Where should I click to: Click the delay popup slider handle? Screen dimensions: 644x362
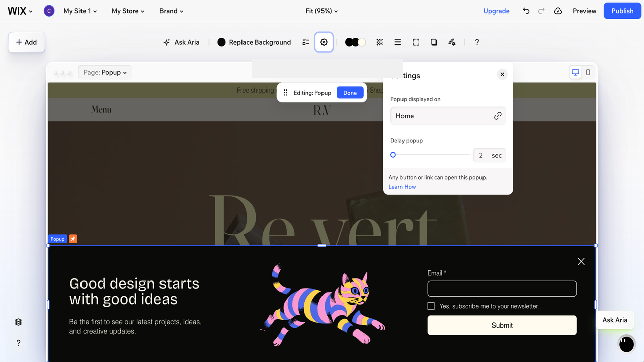pos(393,155)
